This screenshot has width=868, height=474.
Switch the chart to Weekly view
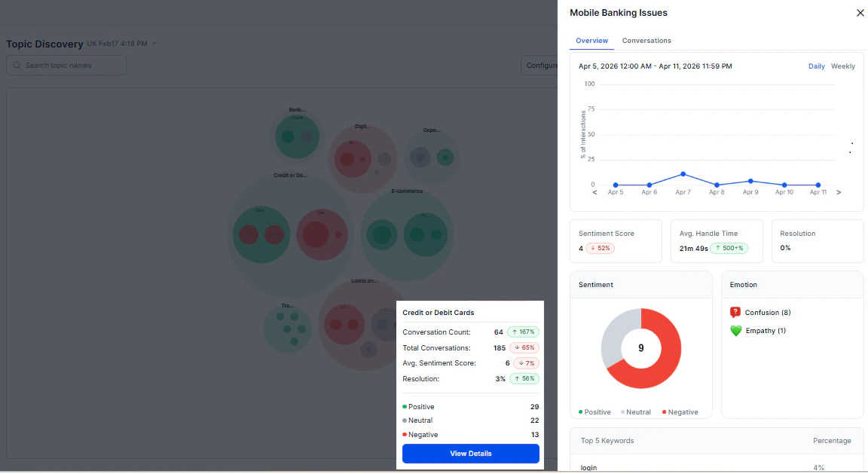coord(842,66)
